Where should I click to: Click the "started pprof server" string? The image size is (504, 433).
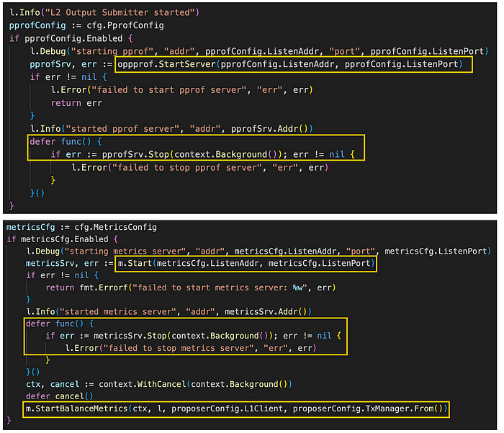[122, 129]
